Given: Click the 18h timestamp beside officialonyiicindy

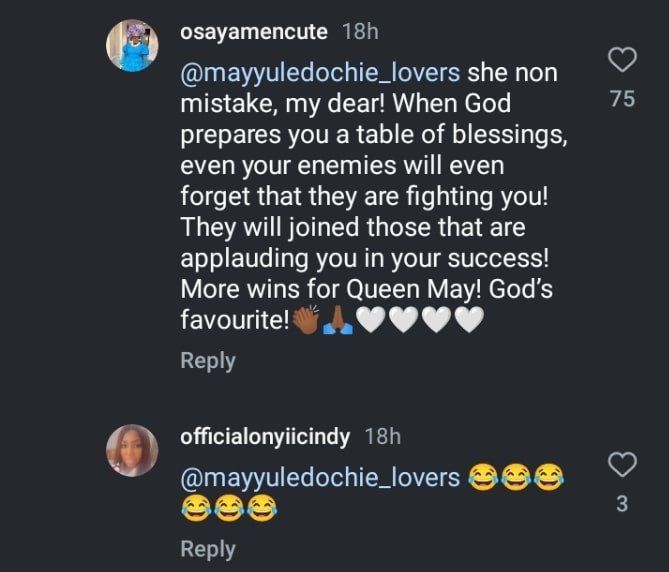Looking at the screenshot, I should [382, 436].
